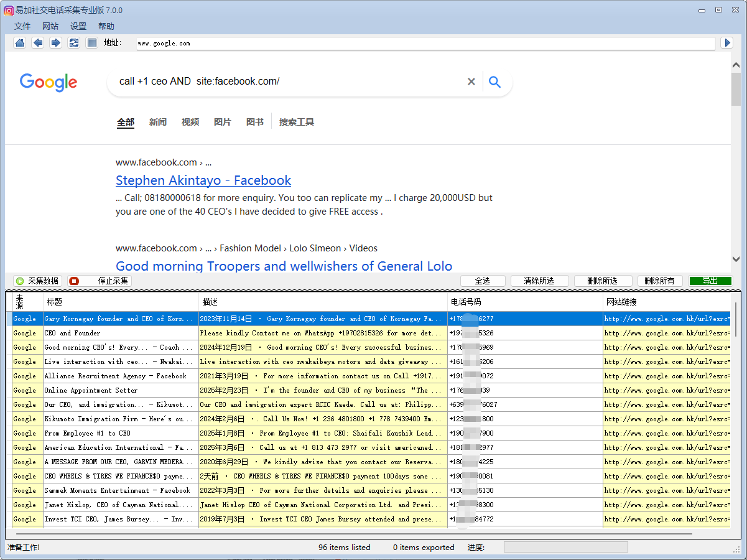Open the 帮助 menu
Image resolution: width=747 pixels, height=560 pixels.
106,26
